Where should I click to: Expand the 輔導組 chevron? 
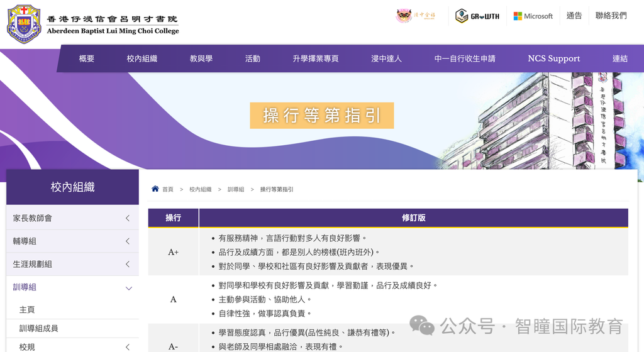pyautogui.click(x=128, y=241)
